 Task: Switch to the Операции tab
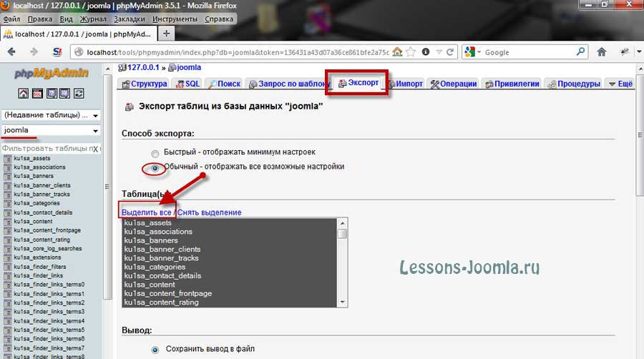[454, 84]
